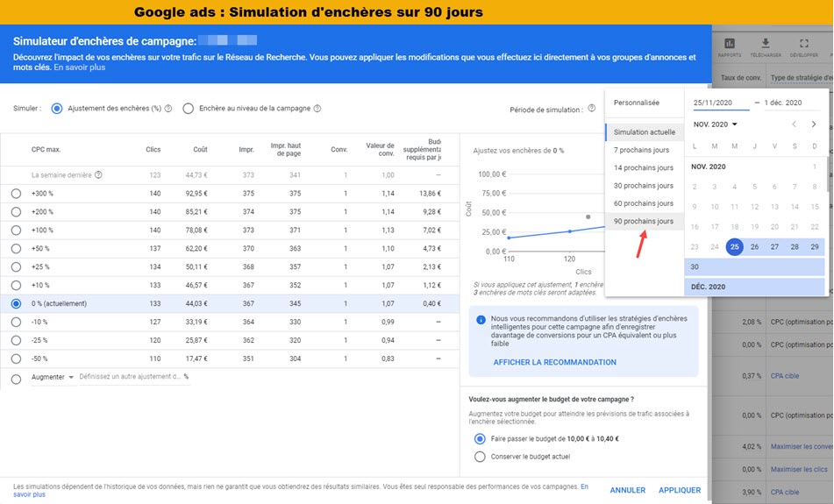The height and width of the screenshot is (504, 834).
Task: Choose Simulation actuelle period option
Action: point(644,131)
